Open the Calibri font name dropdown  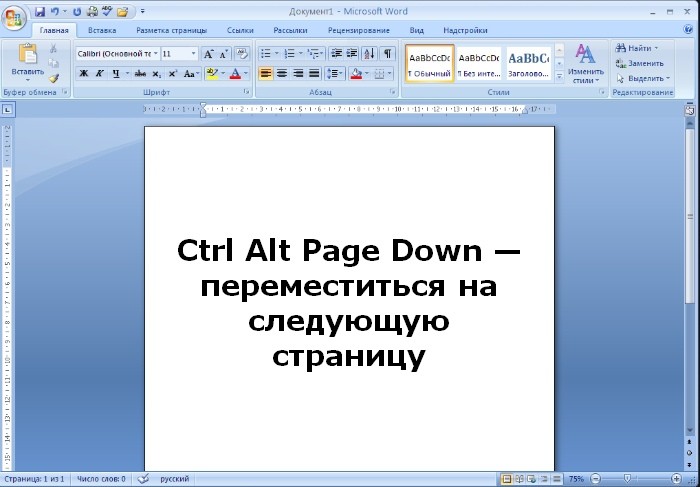click(x=155, y=53)
